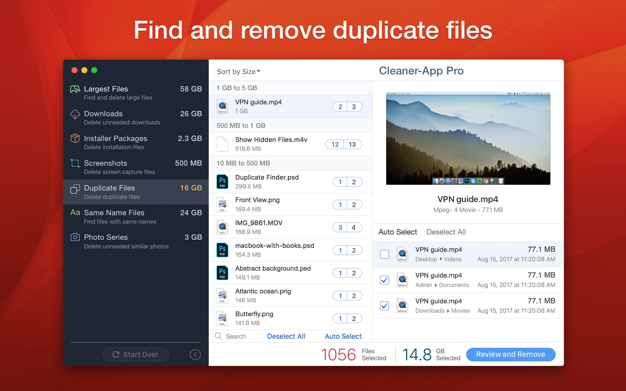Image resolution: width=626 pixels, height=391 pixels.
Task: Select the Front View.png row
Action: pos(291,204)
